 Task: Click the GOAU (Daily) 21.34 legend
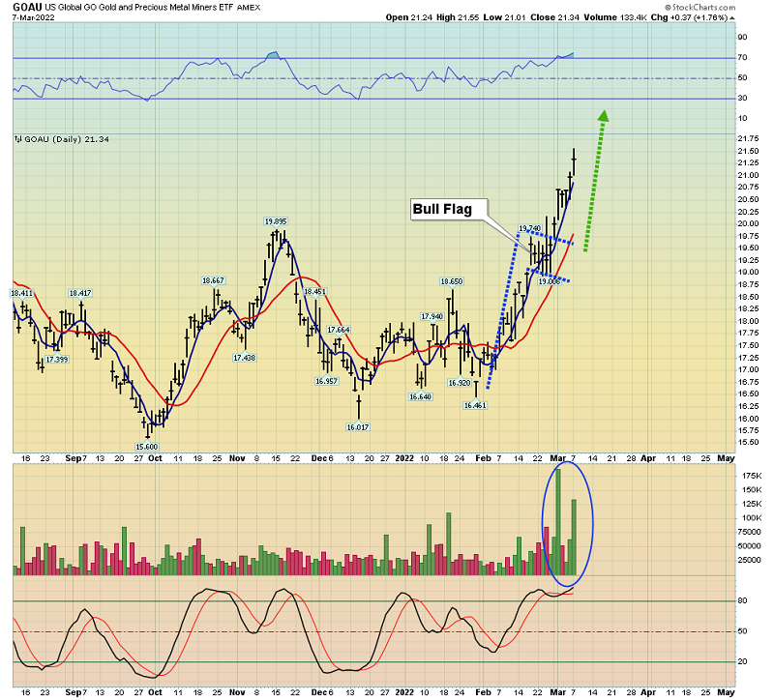(x=62, y=139)
